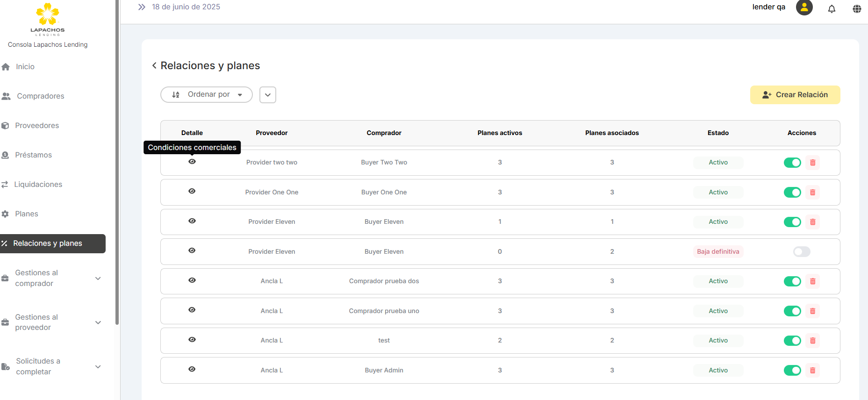
Task: Click the lender qa user avatar
Action: [x=804, y=7]
